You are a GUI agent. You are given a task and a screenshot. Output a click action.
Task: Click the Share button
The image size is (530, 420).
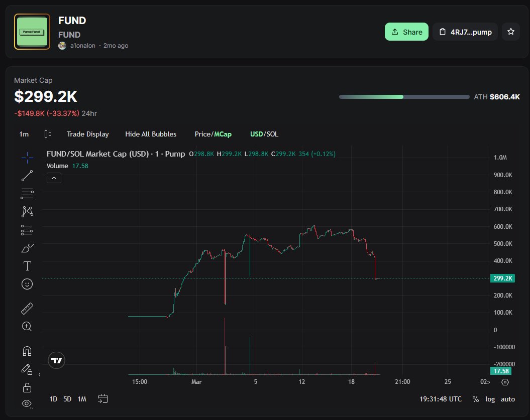[x=406, y=31]
